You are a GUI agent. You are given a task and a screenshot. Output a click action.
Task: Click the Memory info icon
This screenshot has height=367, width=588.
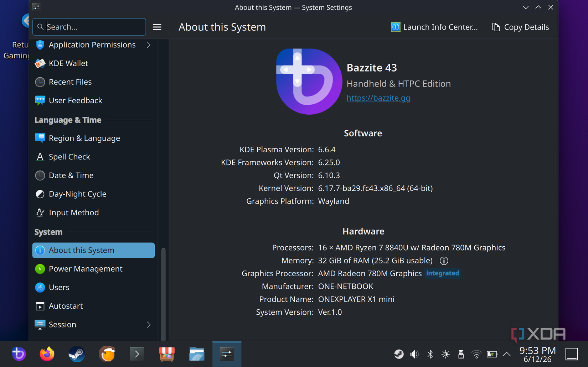coord(444,261)
